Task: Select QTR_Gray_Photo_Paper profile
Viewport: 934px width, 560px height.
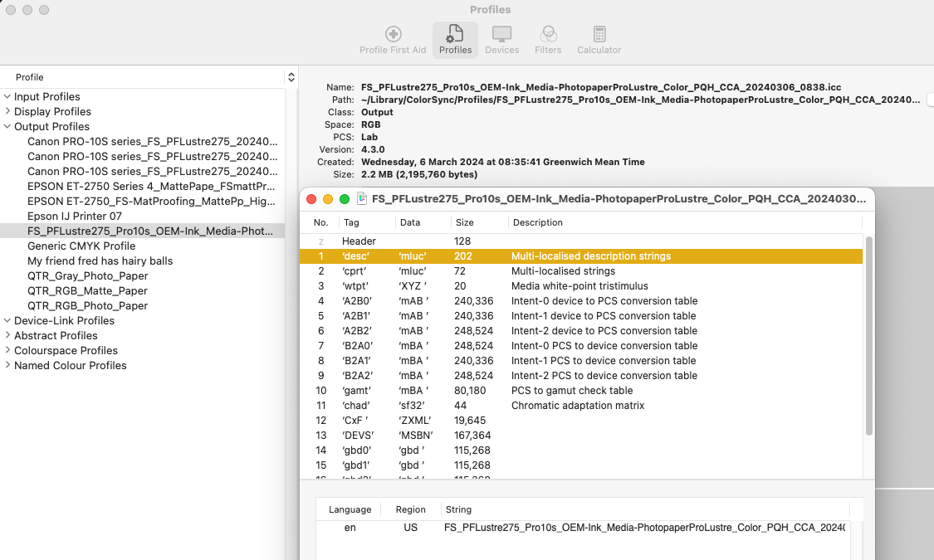Action: pyautogui.click(x=87, y=275)
